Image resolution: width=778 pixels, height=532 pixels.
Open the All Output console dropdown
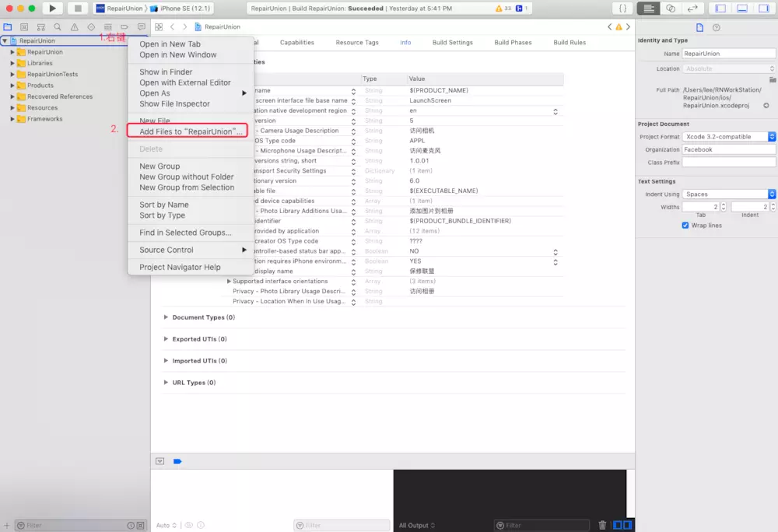point(417,525)
